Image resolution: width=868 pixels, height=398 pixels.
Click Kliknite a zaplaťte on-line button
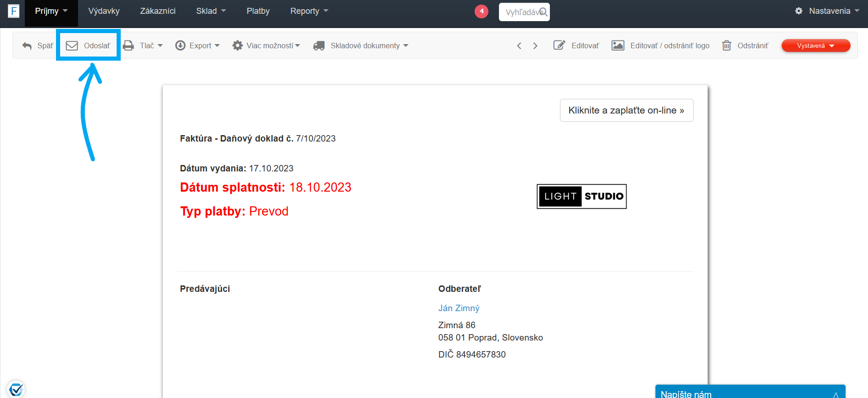point(627,110)
